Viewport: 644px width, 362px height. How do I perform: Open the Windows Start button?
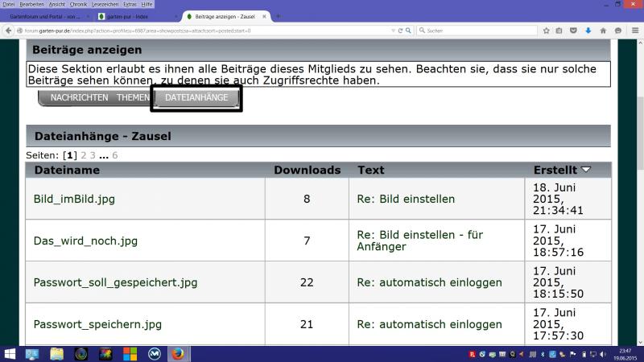coord(10,353)
